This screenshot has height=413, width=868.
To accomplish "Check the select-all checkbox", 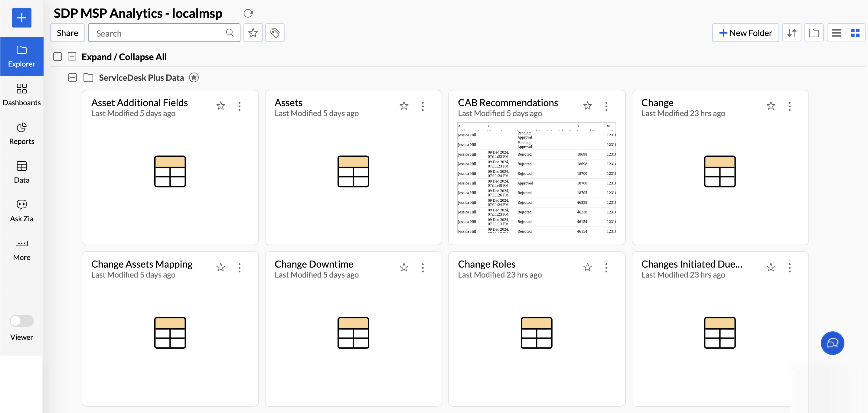I will (x=58, y=57).
